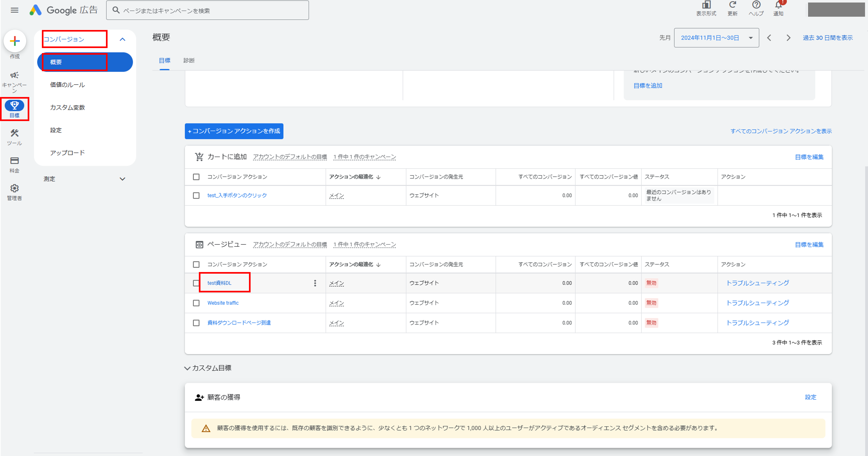The width and height of the screenshot is (868, 456).
Task: Focus the page or campaign search field
Action: [208, 11]
